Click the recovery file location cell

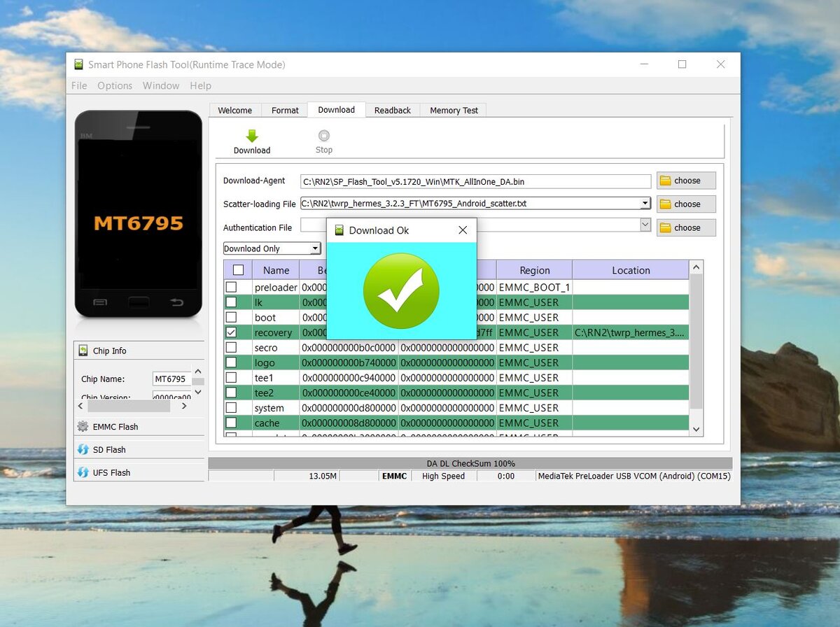pos(631,332)
